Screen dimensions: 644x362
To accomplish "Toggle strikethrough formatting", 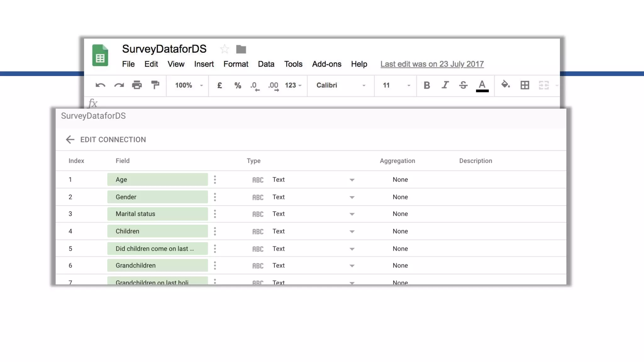I will pos(463,85).
